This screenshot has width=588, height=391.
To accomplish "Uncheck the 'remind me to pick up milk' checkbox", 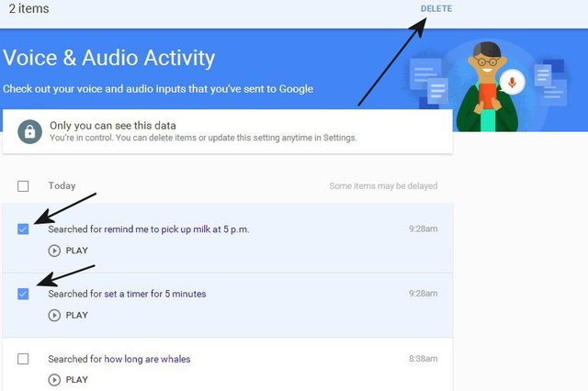I will (23, 229).
